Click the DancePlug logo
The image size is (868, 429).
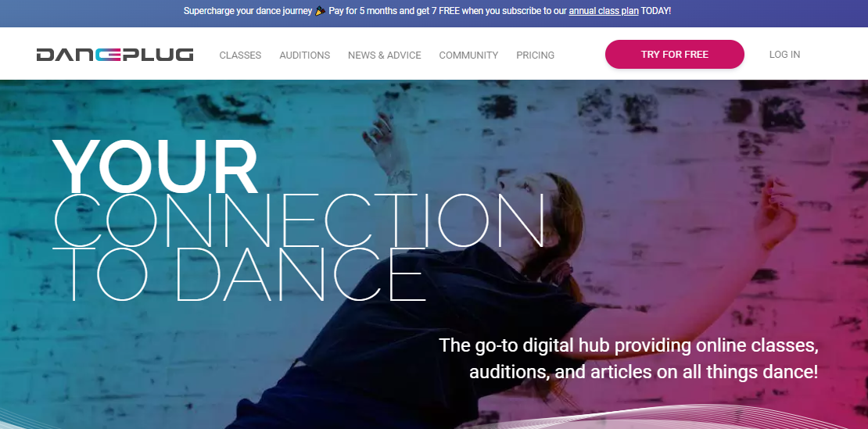pyautogui.click(x=115, y=55)
